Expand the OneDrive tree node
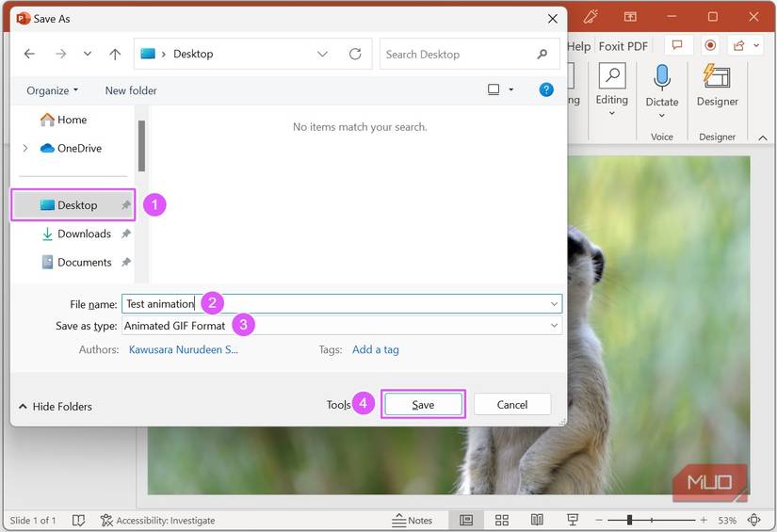 point(25,148)
